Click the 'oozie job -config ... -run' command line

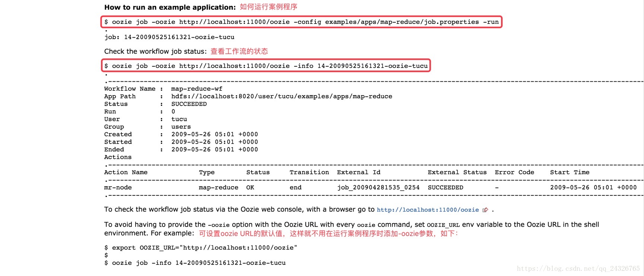tap(301, 22)
